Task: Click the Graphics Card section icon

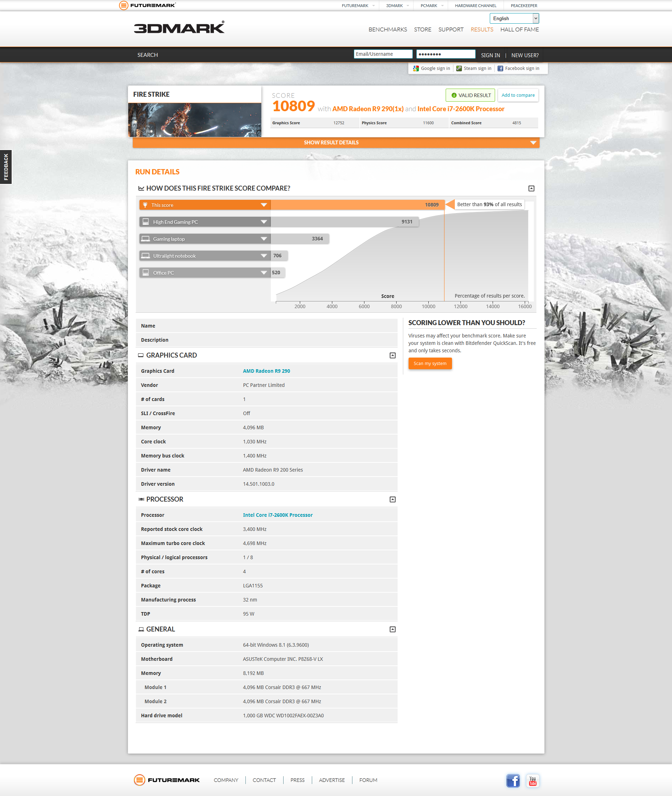Action: [141, 355]
